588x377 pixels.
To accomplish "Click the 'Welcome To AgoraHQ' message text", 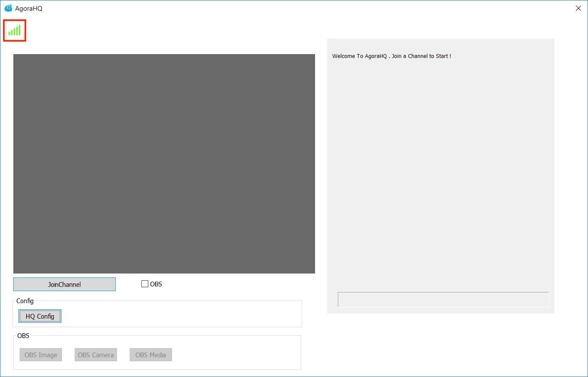I will coord(392,56).
